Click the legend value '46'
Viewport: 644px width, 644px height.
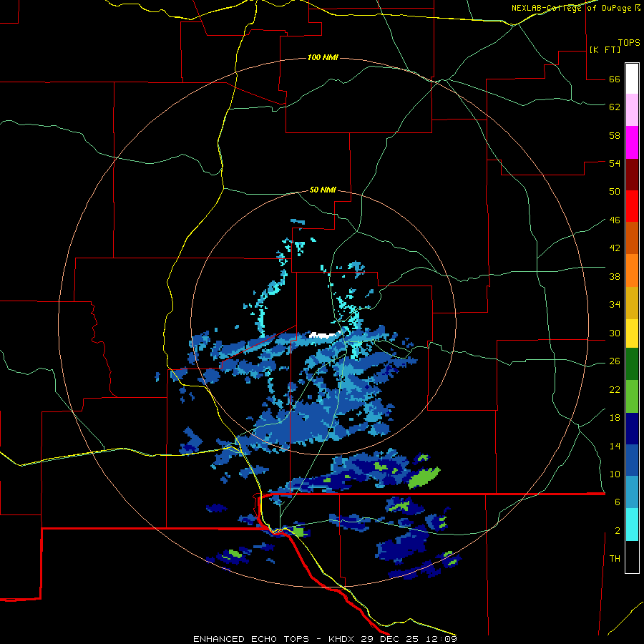(x=615, y=220)
